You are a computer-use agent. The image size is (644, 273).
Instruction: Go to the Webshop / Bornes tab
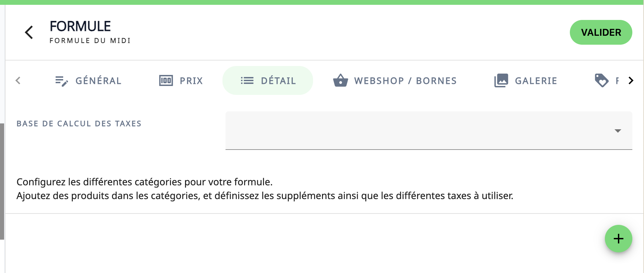[x=405, y=81]
